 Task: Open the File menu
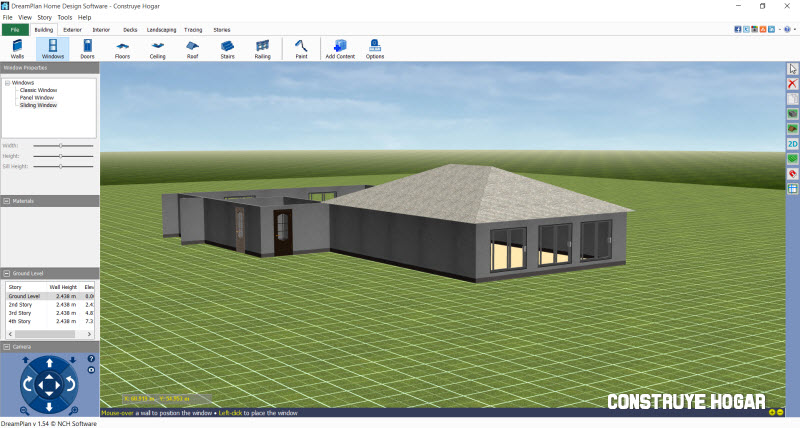pyautogui.click(x=7, y=17)
